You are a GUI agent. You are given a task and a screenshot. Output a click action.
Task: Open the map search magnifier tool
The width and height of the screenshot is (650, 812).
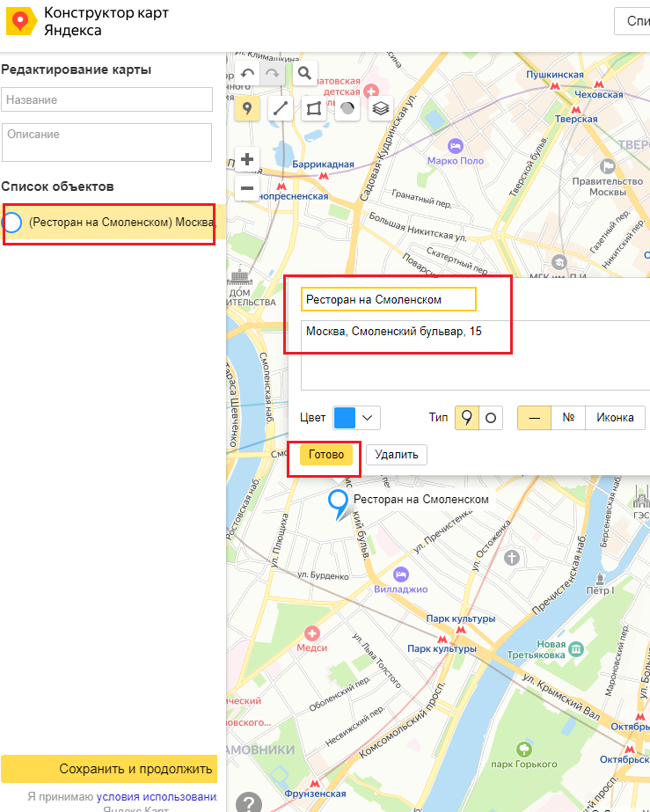point(304,73)
